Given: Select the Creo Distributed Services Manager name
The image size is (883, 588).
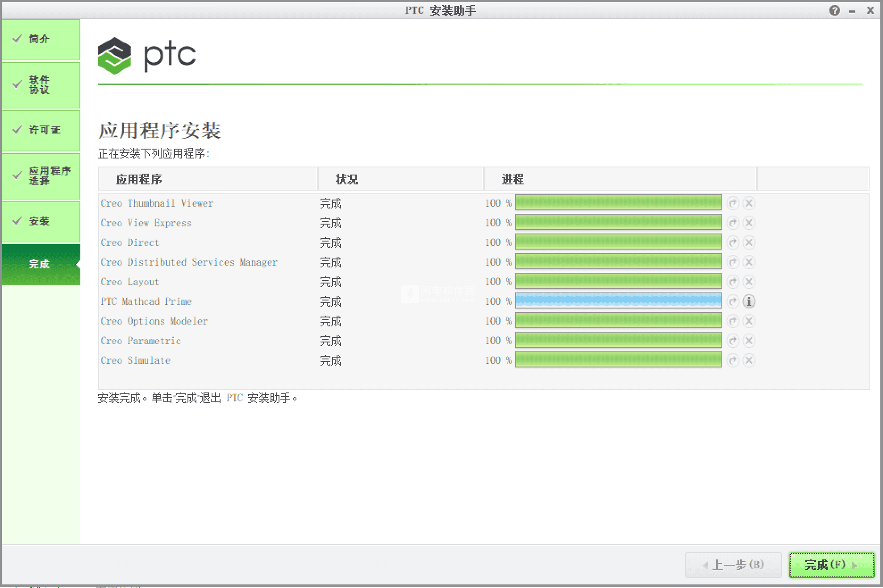Looking at the screenshot, I should coord(189,262).
